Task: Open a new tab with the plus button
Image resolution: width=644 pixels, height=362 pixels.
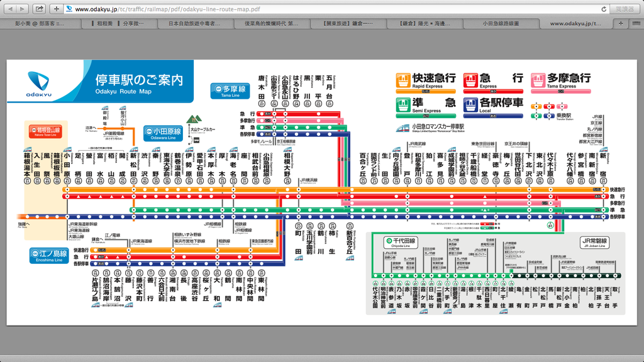Action: tap(621, 24)
